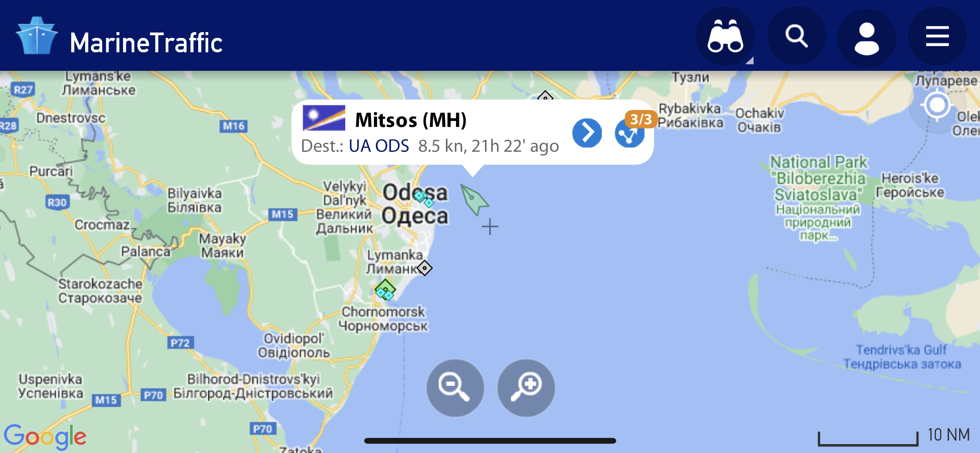This screenshot has height=453, width=980.
Task: Open the UA ODS destination link
Action: tap(379, 146)
